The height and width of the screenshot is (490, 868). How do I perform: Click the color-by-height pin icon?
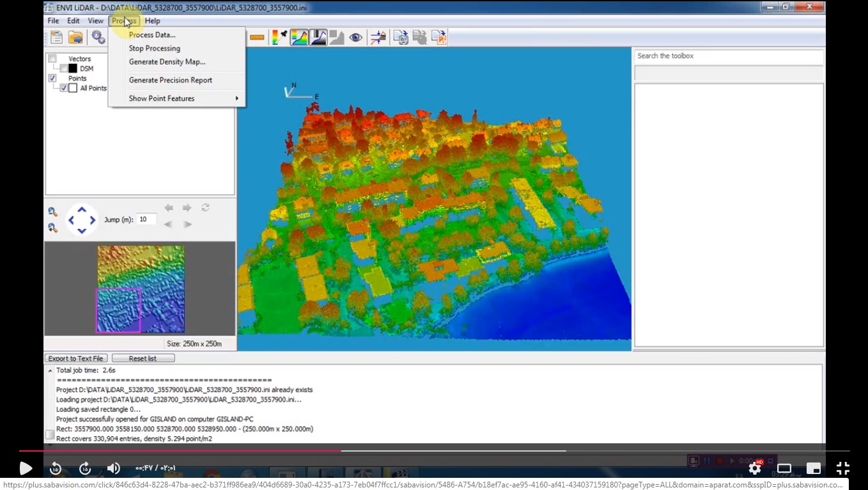[x=279, y=38]
